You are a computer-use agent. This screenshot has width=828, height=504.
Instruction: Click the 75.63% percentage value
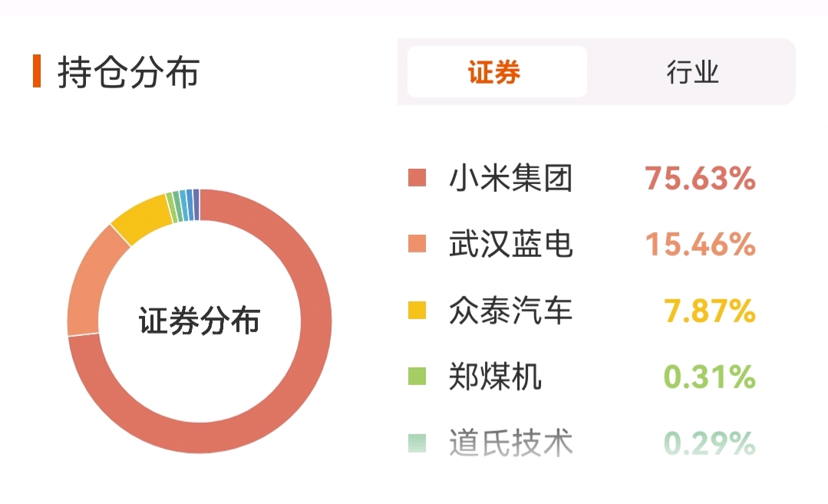(x=700, y=178)
